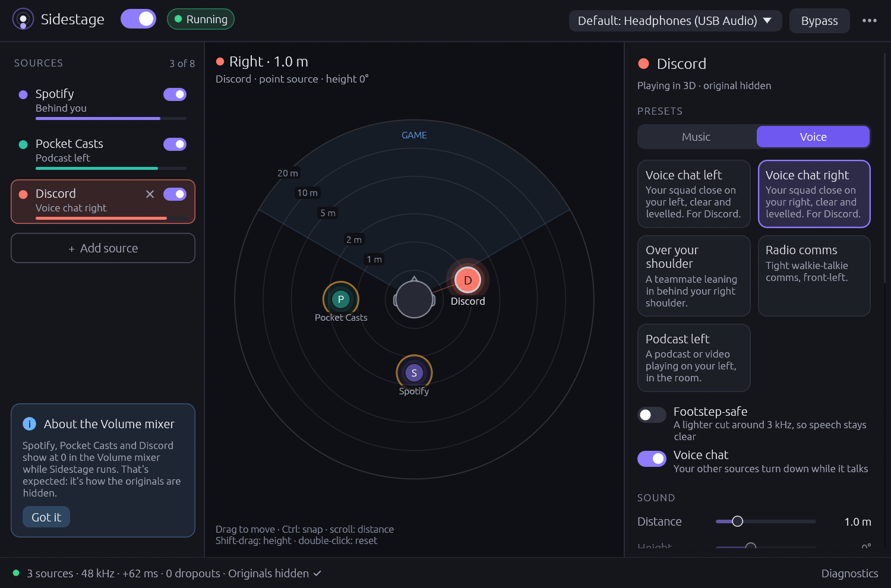Click the Sidestage logo icon

23,19
